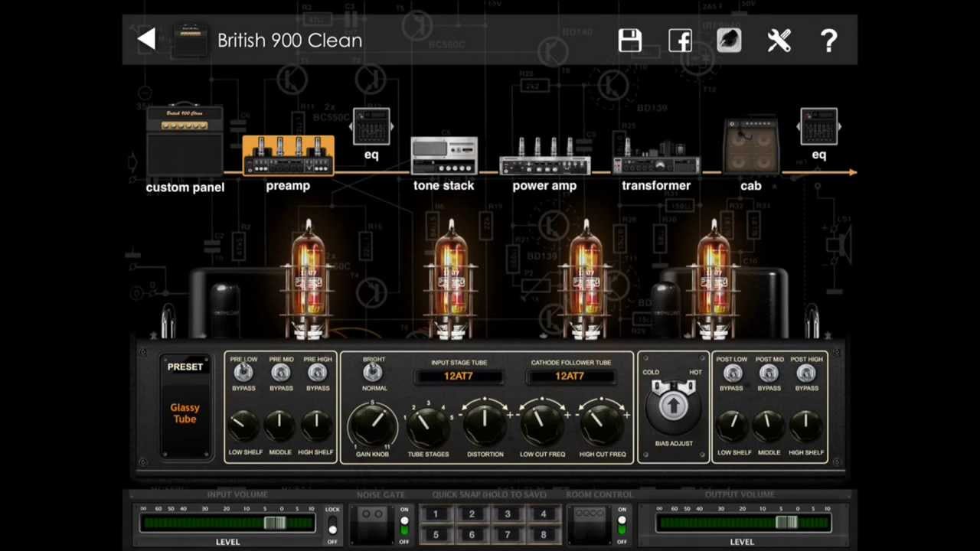This screenshot has width=980, height=551.
Task: Click the pre MIDDLE knob
Action: coord(279,425)
